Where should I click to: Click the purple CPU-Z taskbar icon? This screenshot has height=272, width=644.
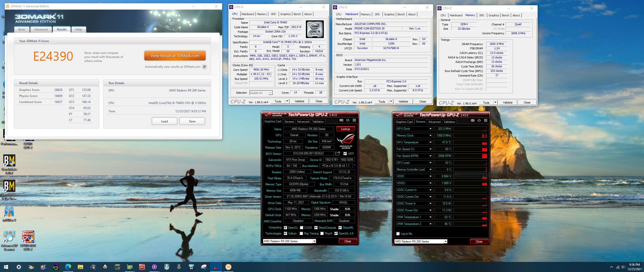click(154, 267)
